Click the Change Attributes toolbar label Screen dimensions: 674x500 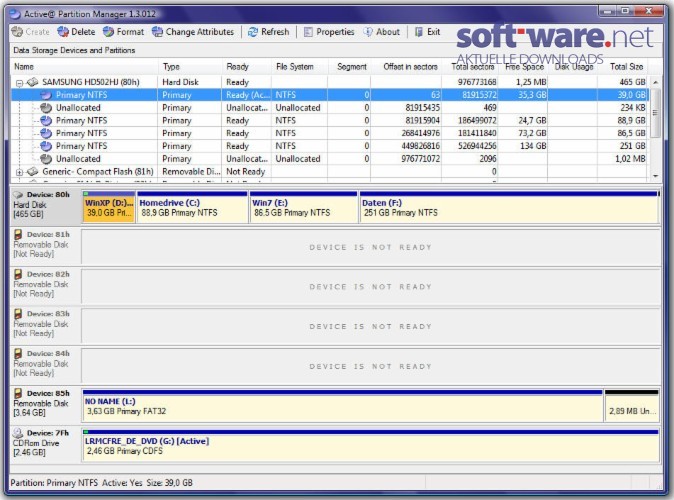[x=200, y=32]
